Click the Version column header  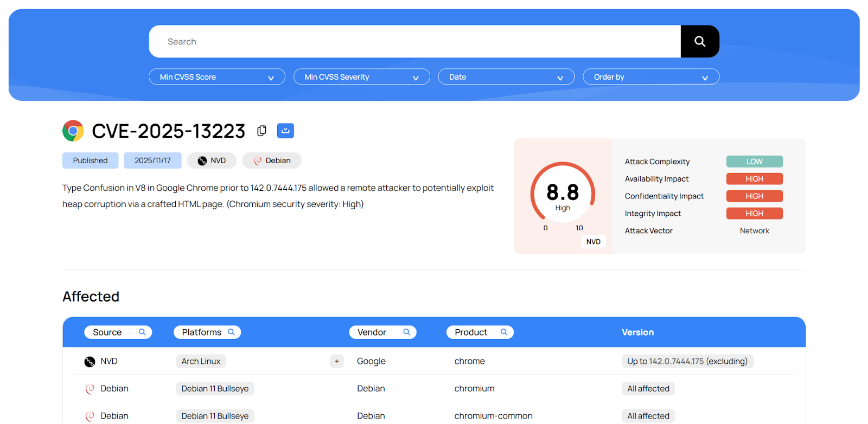point(638,332)
